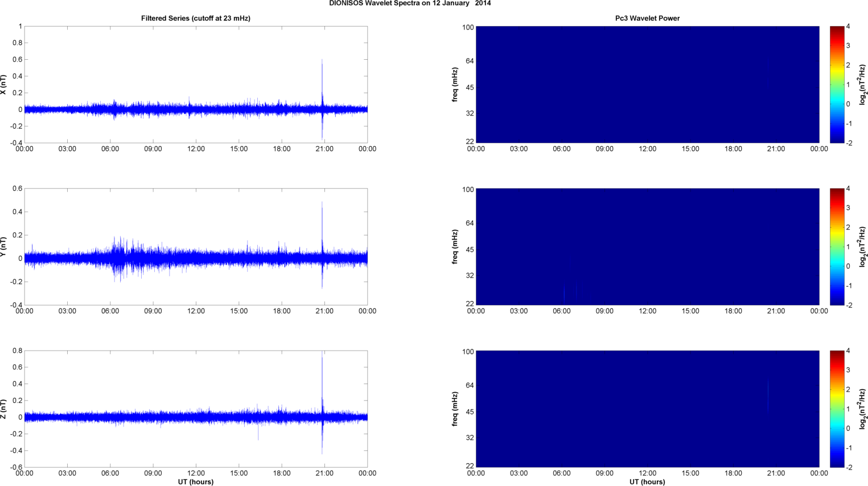
Task: Click the '-0.6' tick on the Z (nT) axis
Action: coord(16,467)
